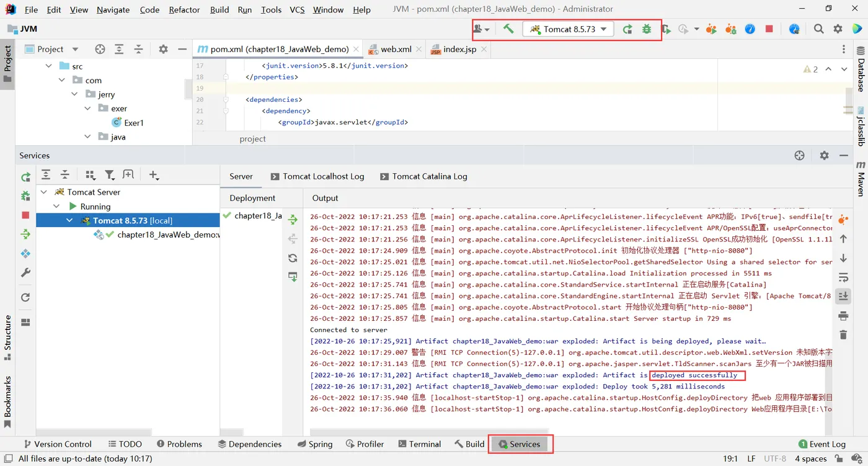The height and width of the screenshot is (466, 868).
Task: Open the Event Log
Action: pos(822,444)
